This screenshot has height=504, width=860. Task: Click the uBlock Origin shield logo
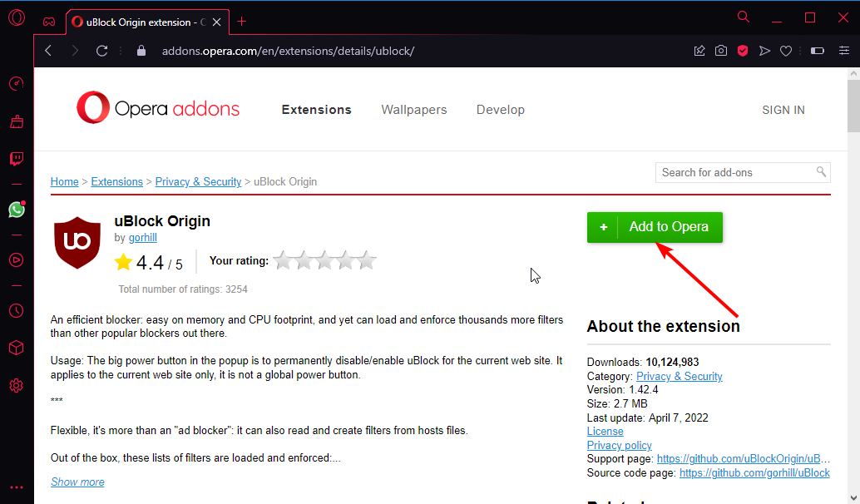77,242
